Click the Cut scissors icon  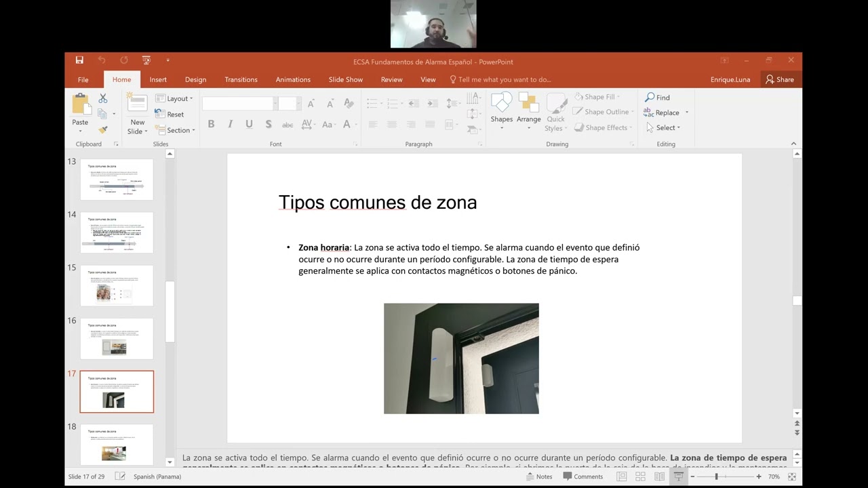(x=103, y=99)
